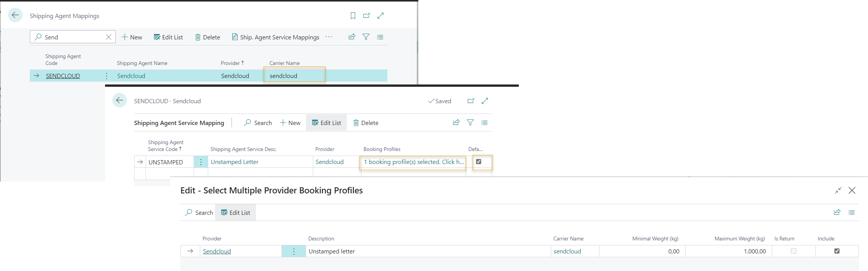
Task: Toggle filter pane in Shipping Agent Mappings
Action: [x=366, y=37]
